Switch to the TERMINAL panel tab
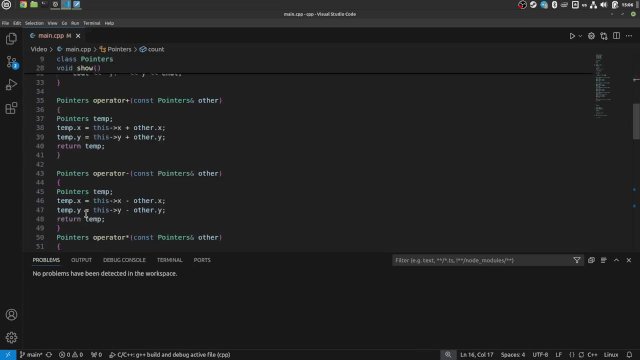The image size is (640, 360). [169, 260]
